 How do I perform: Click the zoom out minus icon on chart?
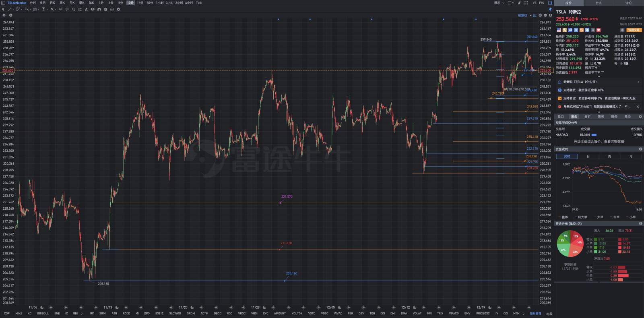(x=545, y=15)
